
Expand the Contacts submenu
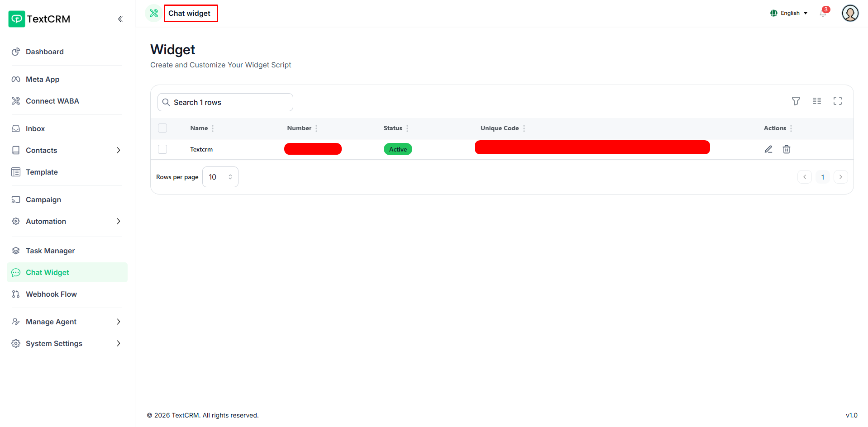coord(119,150)
